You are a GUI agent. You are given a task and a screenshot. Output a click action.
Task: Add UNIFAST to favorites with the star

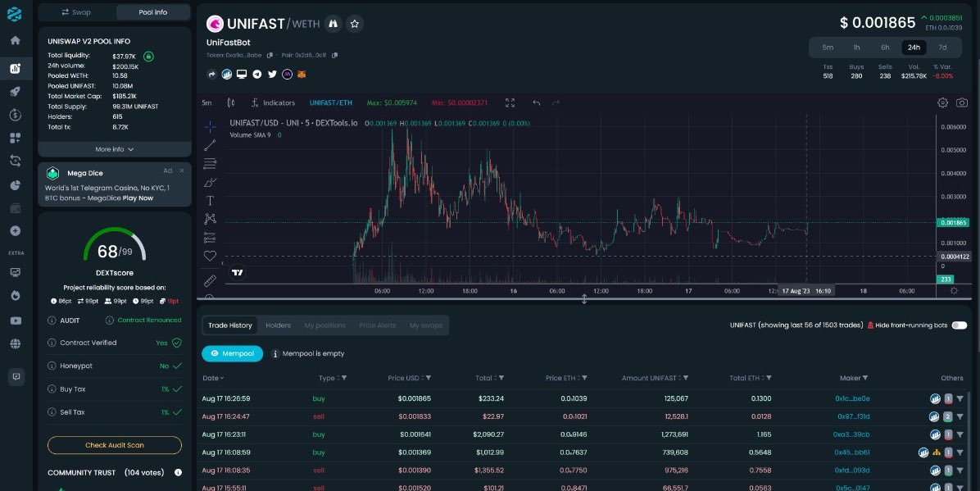point(354,24)
